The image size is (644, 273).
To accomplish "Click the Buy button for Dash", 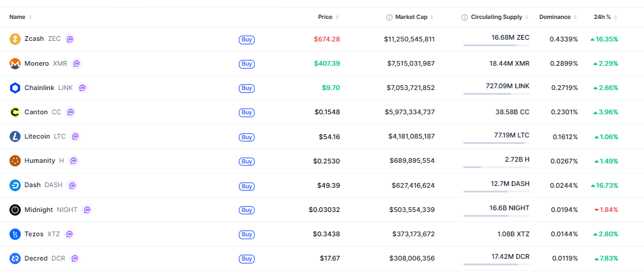I will [x=246, y=186].
